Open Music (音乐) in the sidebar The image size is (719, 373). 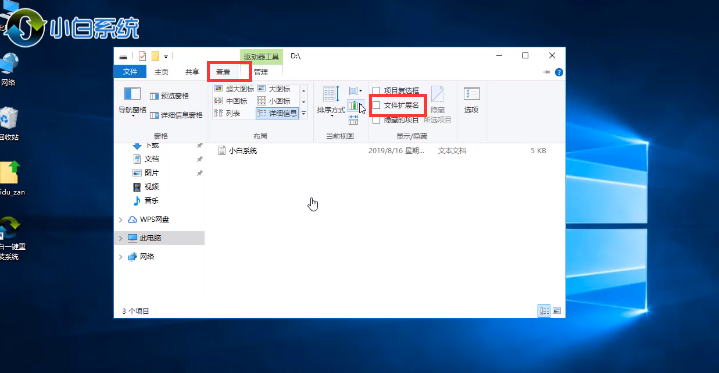point(151,200)
